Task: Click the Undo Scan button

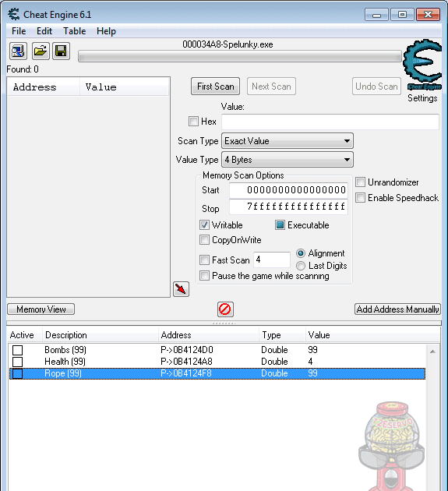Action: pos(376,86)
